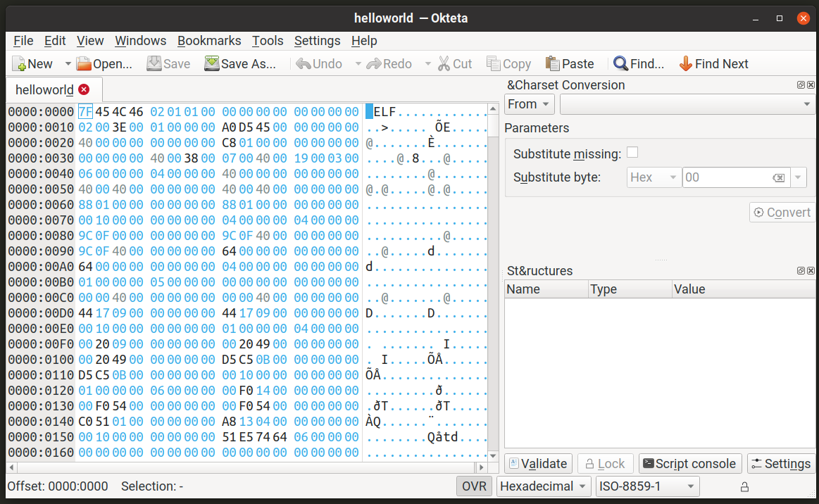Click the Save As toolbar icon
819x504 pixels.
point(211,64)
